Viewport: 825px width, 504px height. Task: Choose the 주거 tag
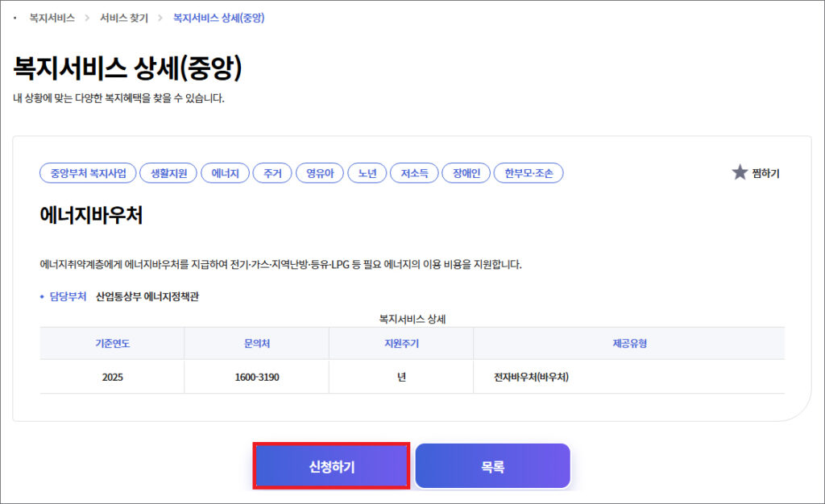272,173
